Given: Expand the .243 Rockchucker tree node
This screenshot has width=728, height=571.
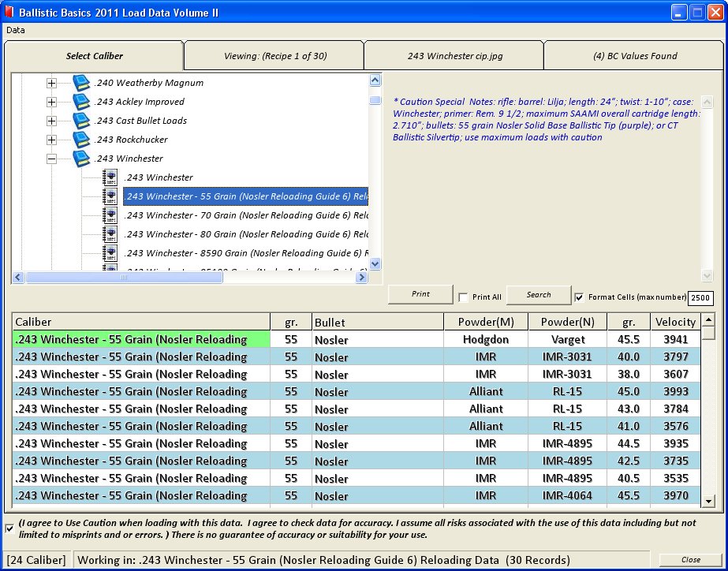Looking at the screenshot, I should (x=51, y=140).
